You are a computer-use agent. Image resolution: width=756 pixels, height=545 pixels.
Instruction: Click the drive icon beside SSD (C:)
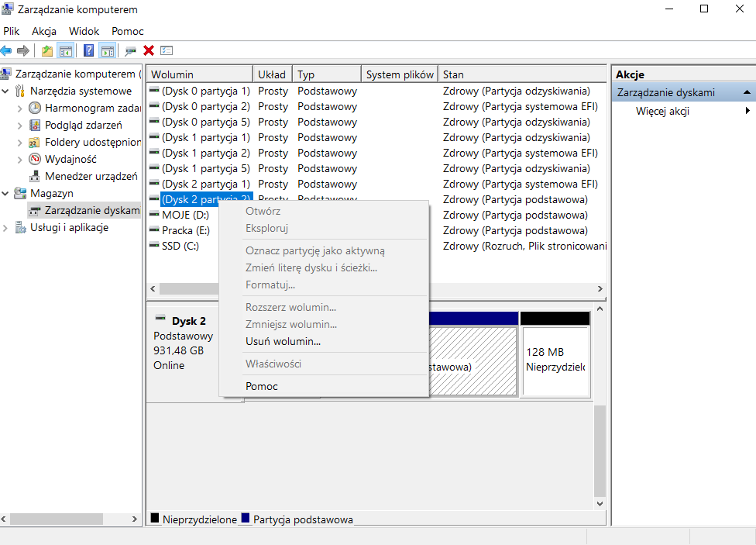click(154, 246)
